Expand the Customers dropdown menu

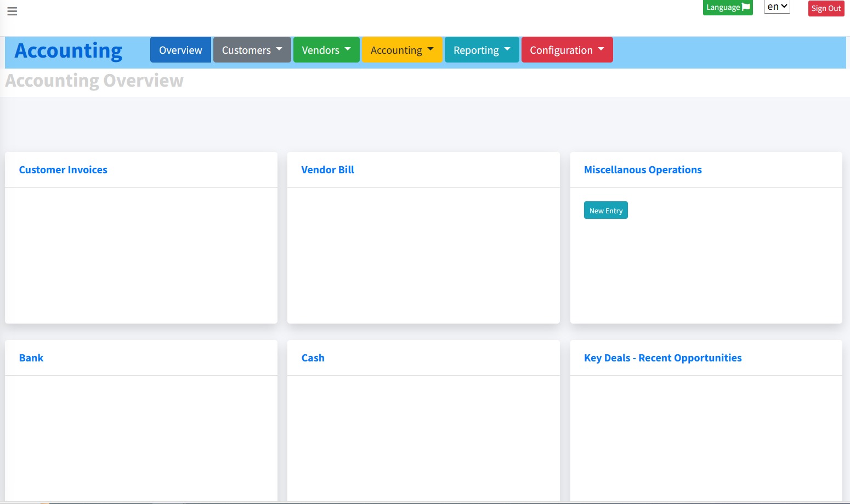pos(252,50)
